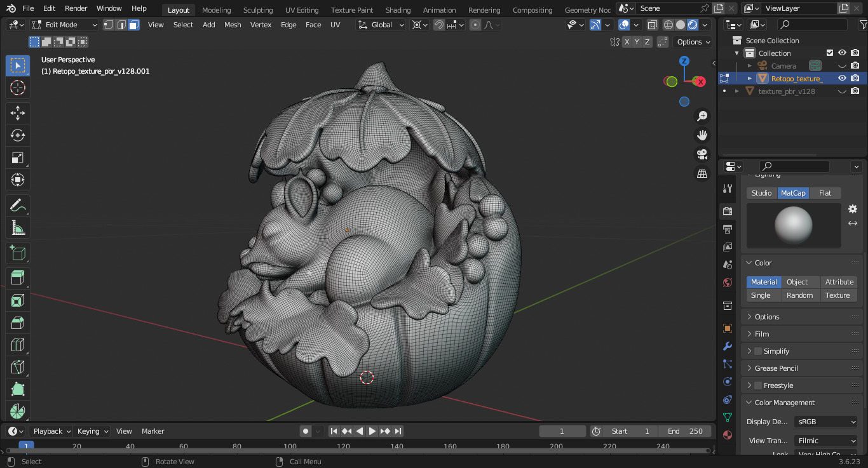Select the Select Box tool
The image size is (868, 468).
[x=18, y=66]
